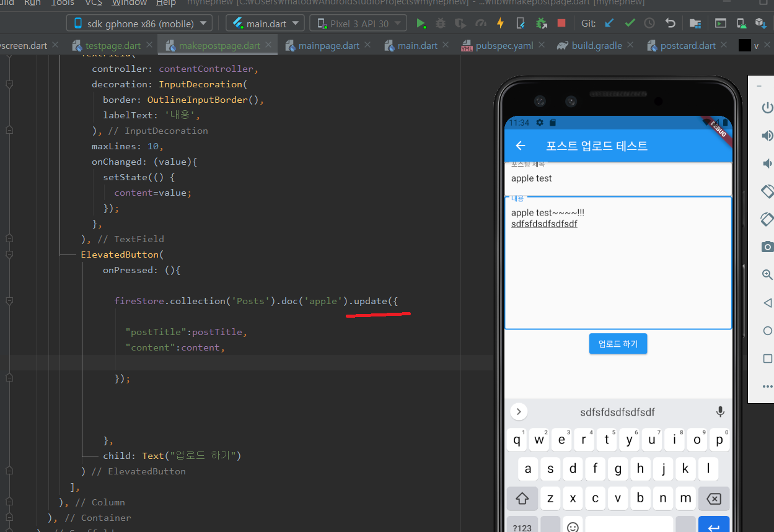Stop the running app with red square
The width and height of the screenshot is (774, 532).
(x=561, y=24)
